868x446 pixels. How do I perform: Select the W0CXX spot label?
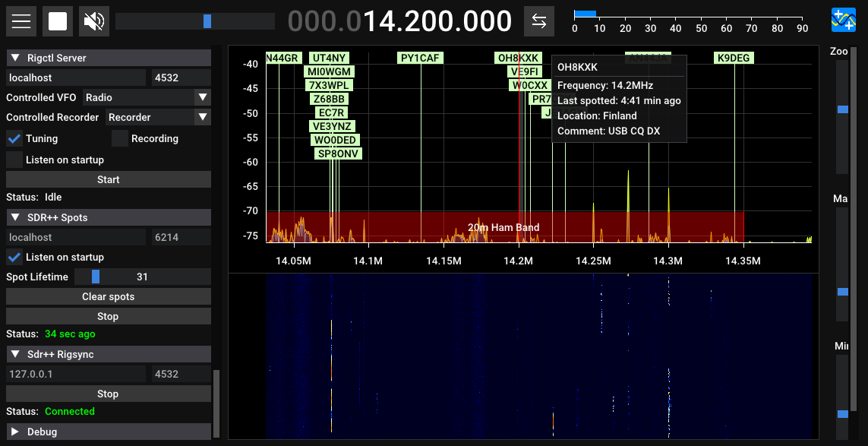[530, 85]
